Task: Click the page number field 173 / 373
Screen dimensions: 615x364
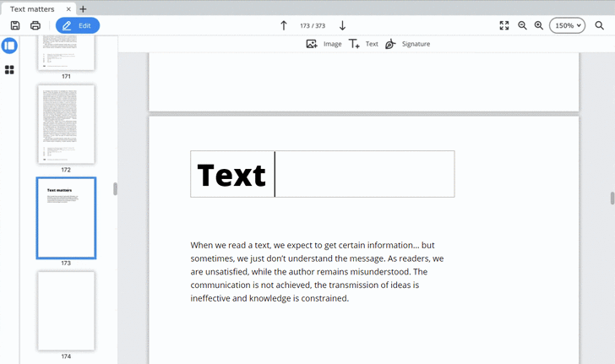Action: (x=313, y=25)
